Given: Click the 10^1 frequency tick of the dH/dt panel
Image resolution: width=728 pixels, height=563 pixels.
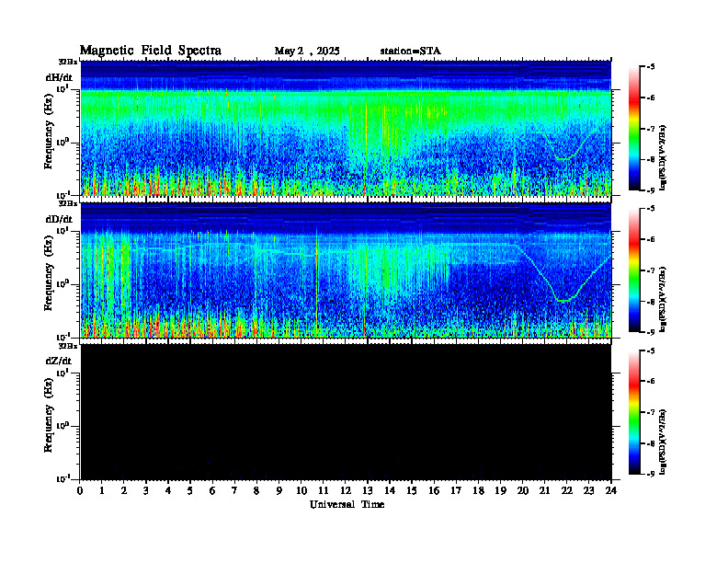Looking at the screenshot, I should coord(63,88).
